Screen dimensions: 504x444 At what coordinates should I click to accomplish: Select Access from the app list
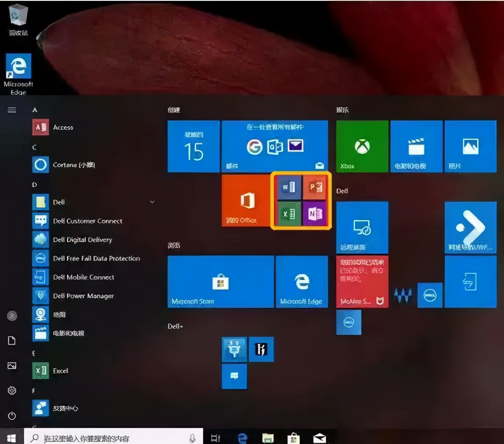[x=63, y=127]
